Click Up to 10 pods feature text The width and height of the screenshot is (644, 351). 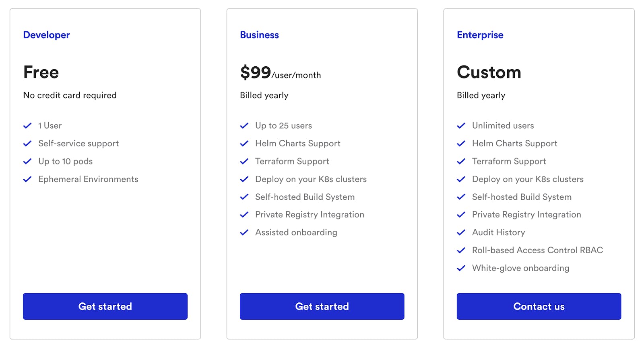pyautogui.click(x=65, y=161)
